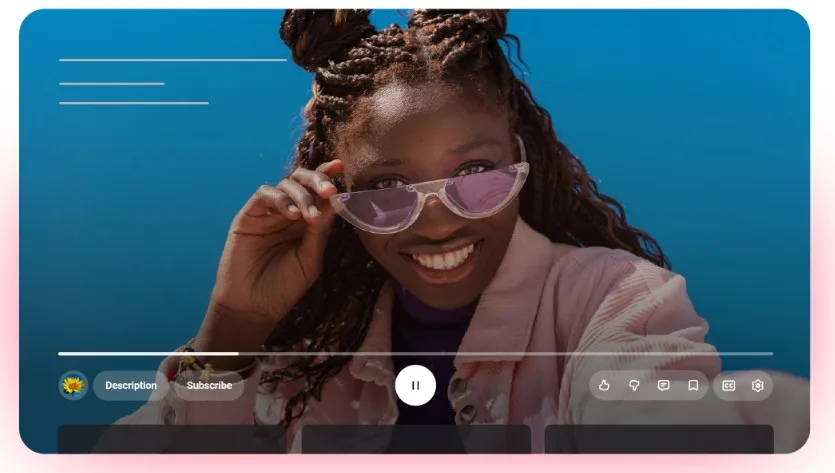
Task: Toggle closed captions with the CC icon
Action: (x=728, y=385)
